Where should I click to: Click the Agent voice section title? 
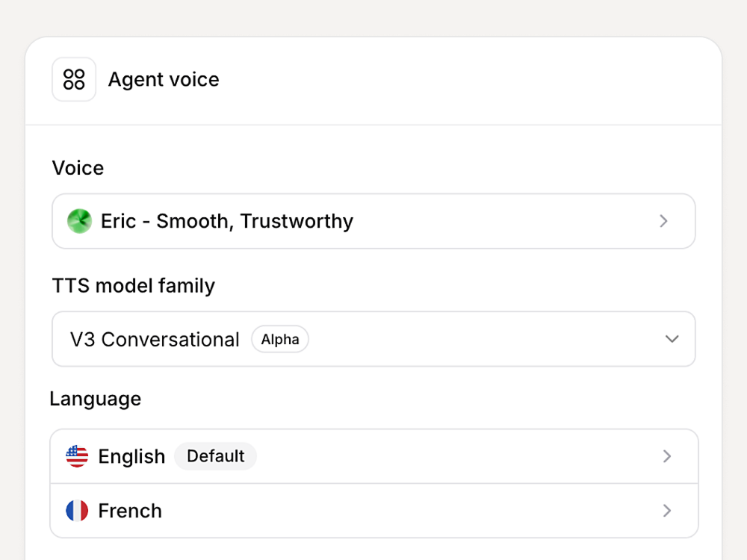point(164,80)
